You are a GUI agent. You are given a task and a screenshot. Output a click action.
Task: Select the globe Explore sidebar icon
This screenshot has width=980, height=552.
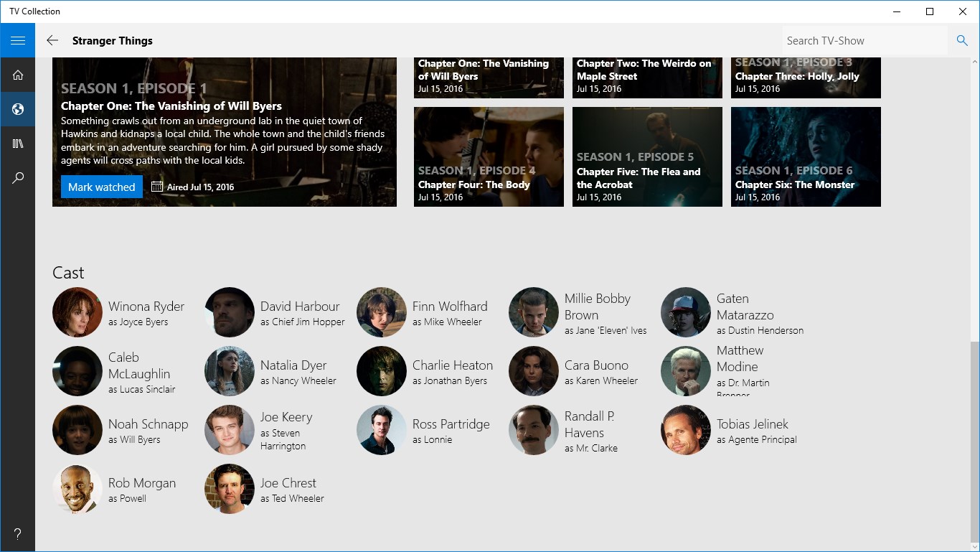[x=18, y=109]
